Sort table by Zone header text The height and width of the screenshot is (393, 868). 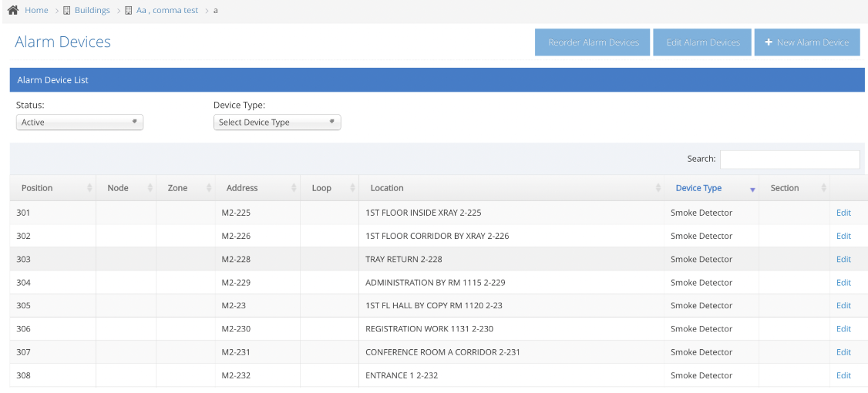(178, 188)
